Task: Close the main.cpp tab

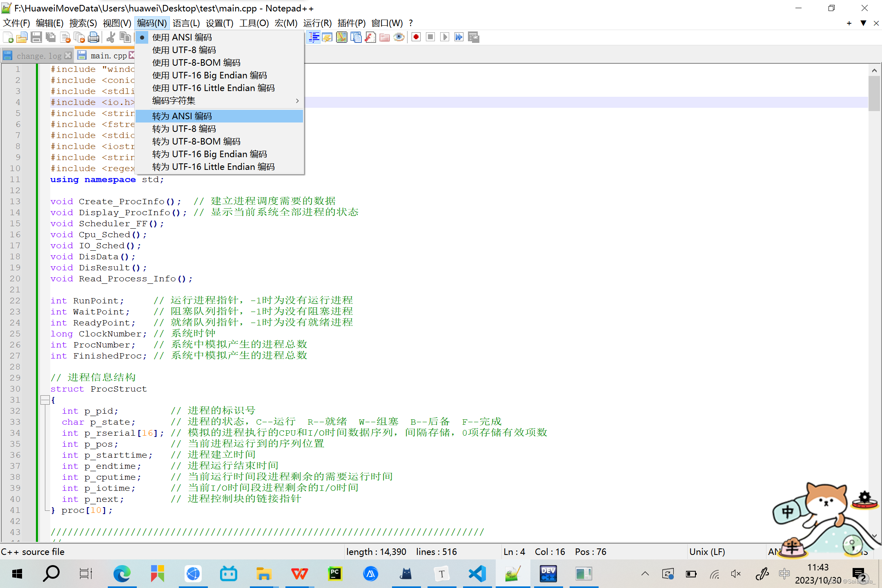Action: (x=131, y=55)
